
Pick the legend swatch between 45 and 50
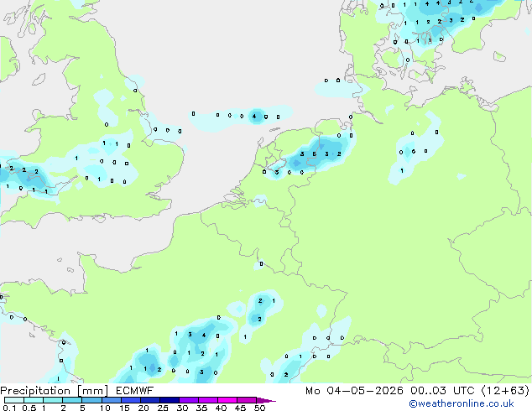[247, 400]
